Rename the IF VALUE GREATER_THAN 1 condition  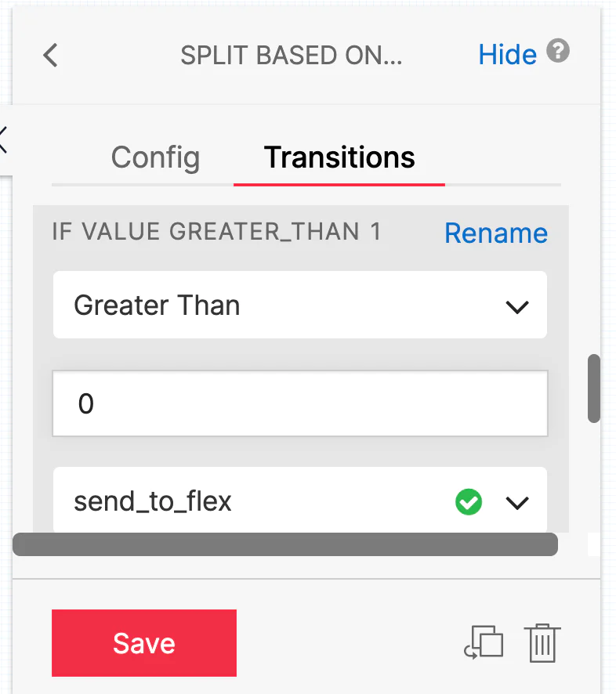click(x=495, y=233)
